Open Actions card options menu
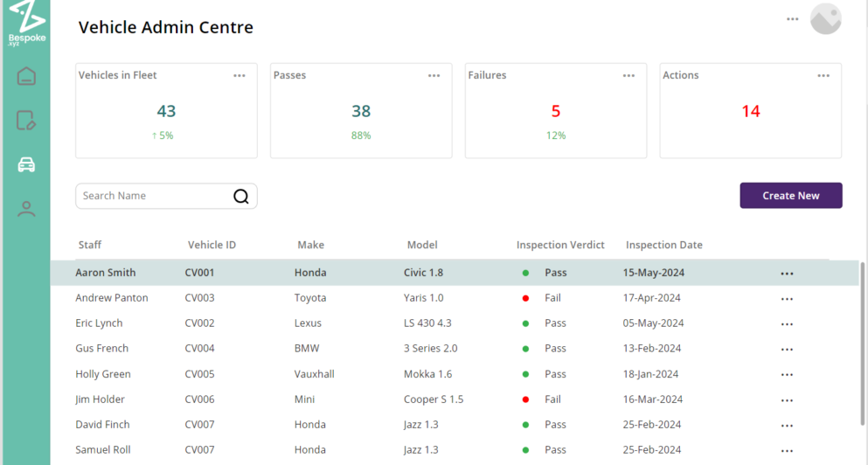868x465 pixels. click(823, 76)
